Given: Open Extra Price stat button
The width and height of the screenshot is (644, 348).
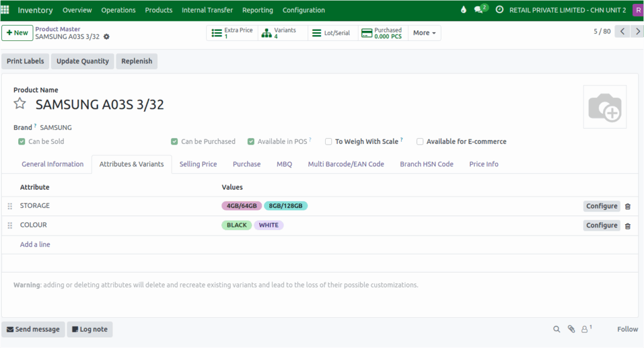Looking at the screenshot, I should pyautogui.click(x=232, y=33).
